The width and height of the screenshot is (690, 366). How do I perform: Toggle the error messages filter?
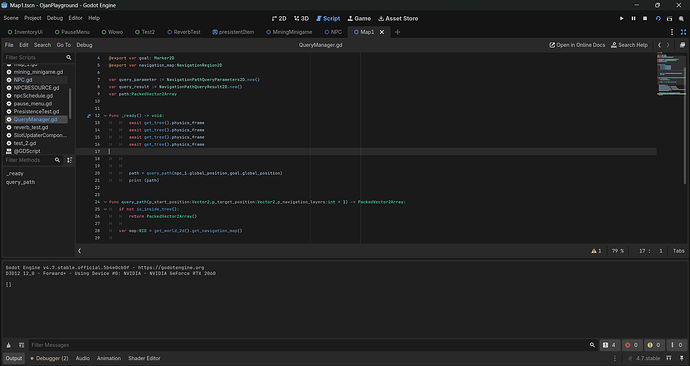click(631, 345)
